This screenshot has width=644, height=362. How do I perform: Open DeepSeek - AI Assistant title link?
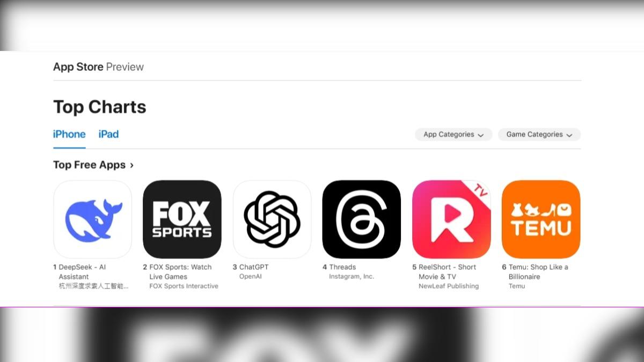(82, 272)
